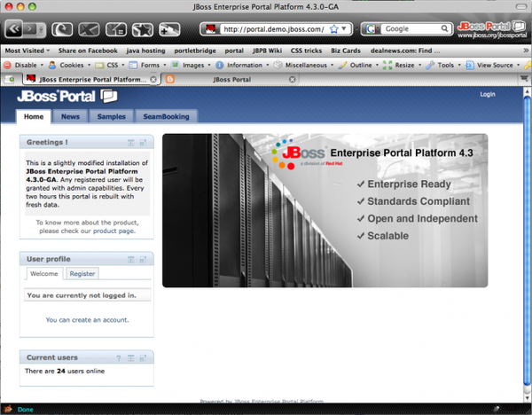Focus the Google search field

coord(411,29)
